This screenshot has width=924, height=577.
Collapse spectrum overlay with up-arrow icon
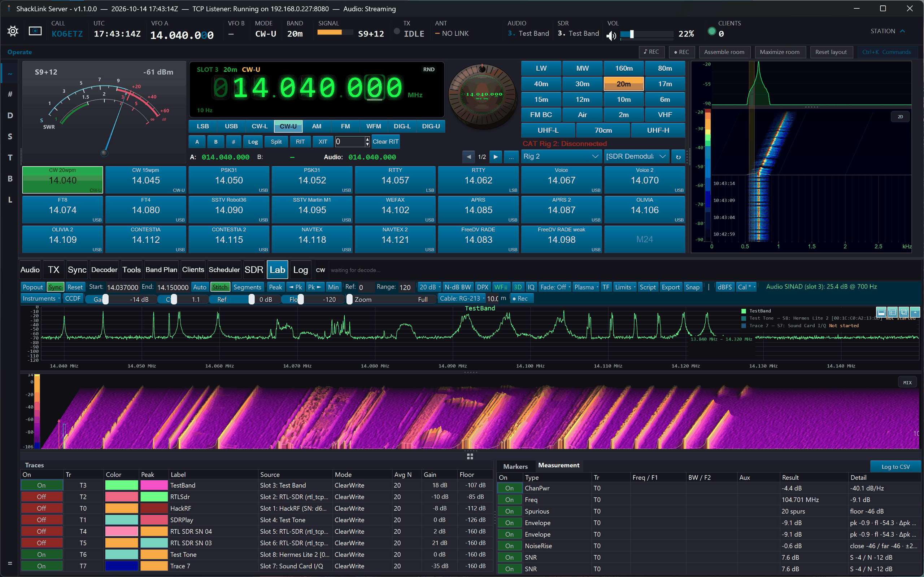click(915, 312)
